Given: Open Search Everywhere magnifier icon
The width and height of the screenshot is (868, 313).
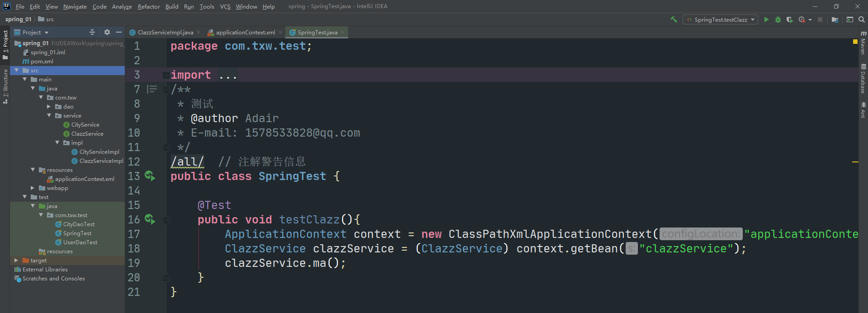Looking at the screenshot, I should click(x=862, y=19).
